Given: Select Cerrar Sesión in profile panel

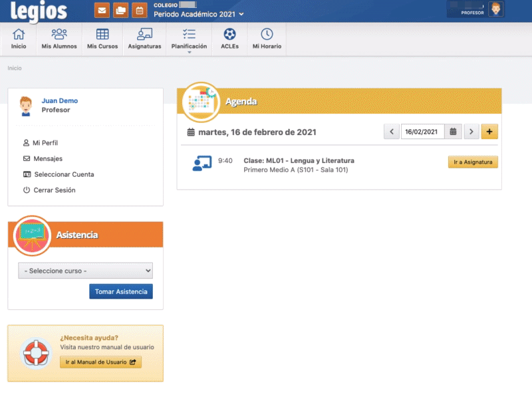Looking at the screenshot, I should pos(54,190).
